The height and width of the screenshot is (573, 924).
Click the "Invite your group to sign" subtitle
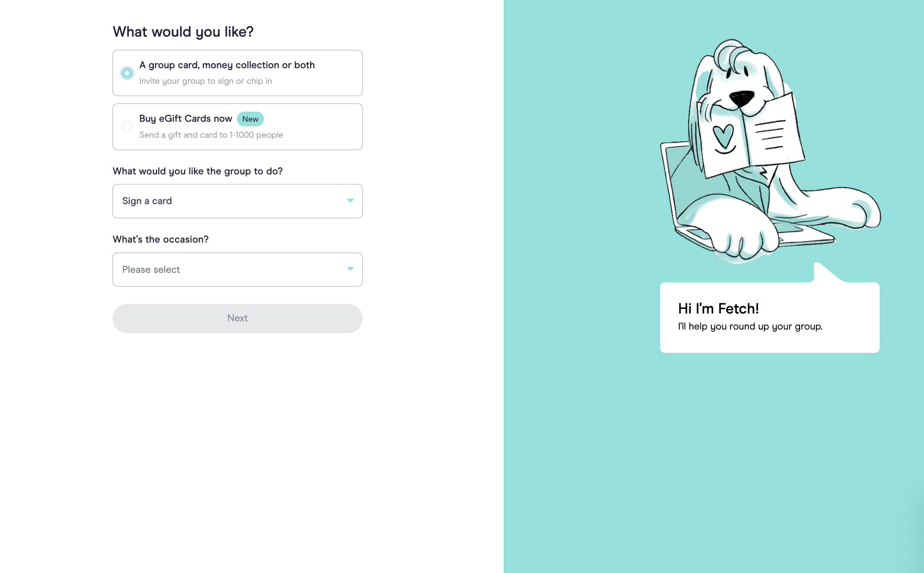tap(205, 81)
